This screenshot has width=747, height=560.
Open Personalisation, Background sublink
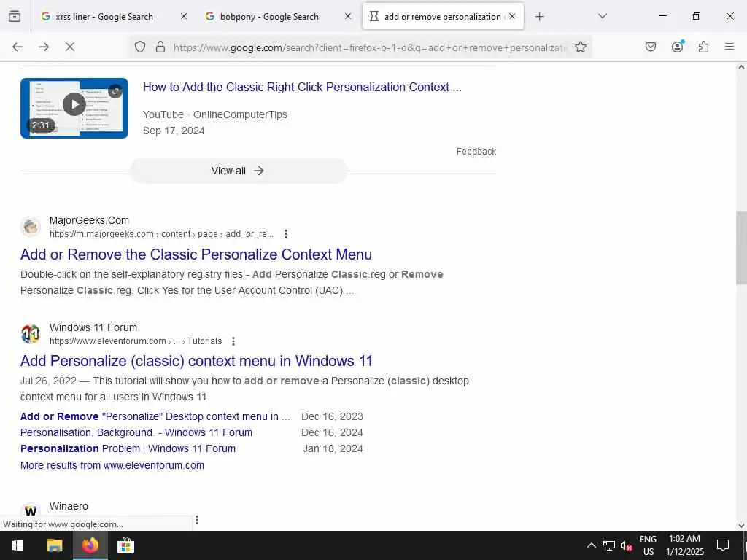136,432
